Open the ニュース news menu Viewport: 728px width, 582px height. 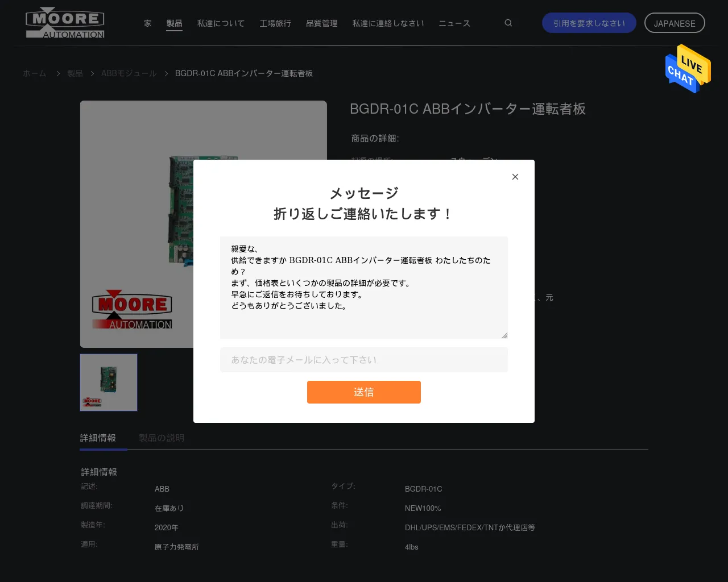tap(454, 23)
